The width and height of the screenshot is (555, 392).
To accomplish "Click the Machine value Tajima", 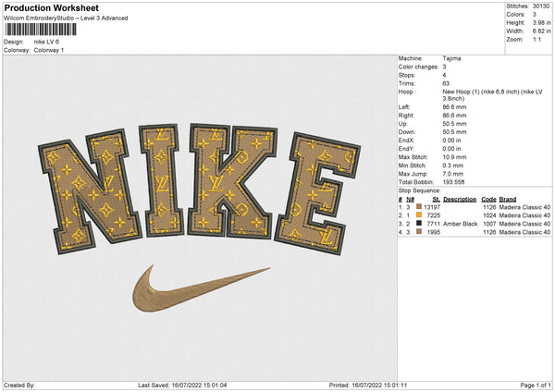I will (x=451, y=58).
